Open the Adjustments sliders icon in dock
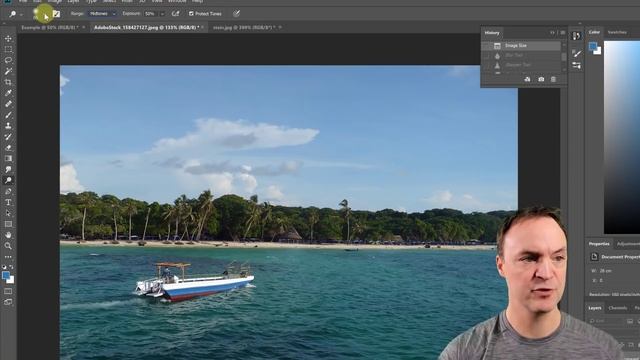 576,65
